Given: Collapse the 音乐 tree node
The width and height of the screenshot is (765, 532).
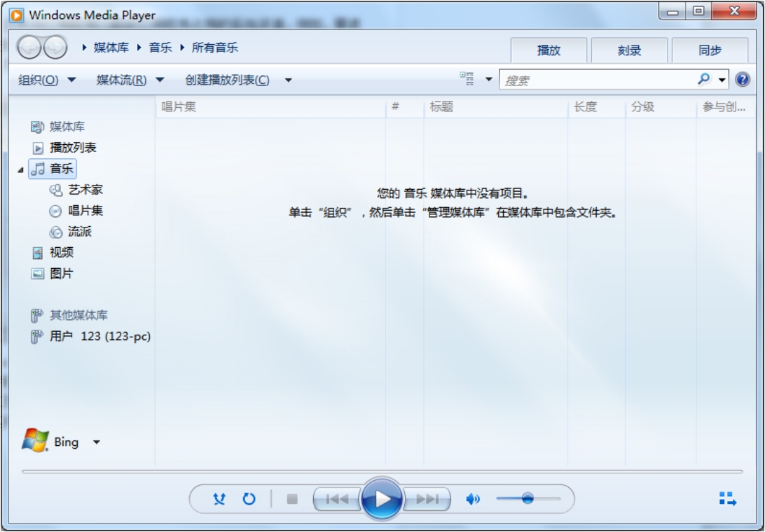Looking at the screenshot, I should [20, 169].
